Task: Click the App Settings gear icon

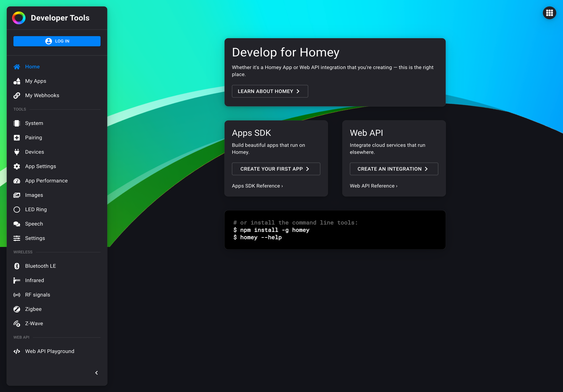Action: coord(17,166)
